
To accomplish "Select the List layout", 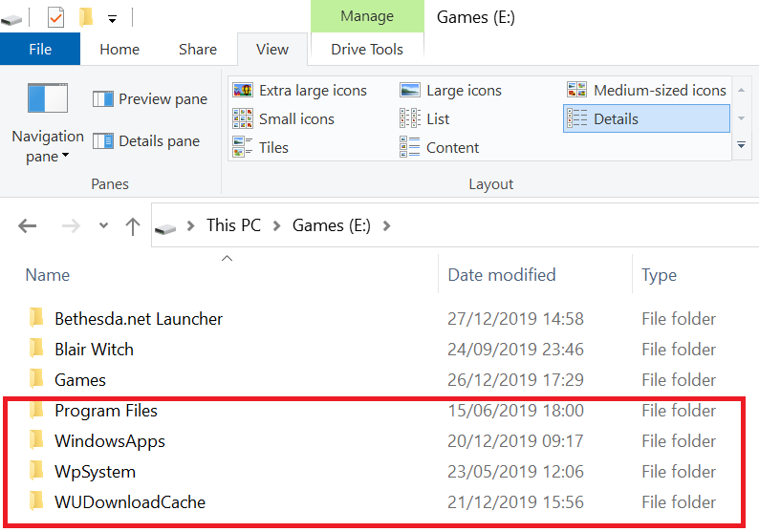I will pyautogui.click(x=424, y=119).
